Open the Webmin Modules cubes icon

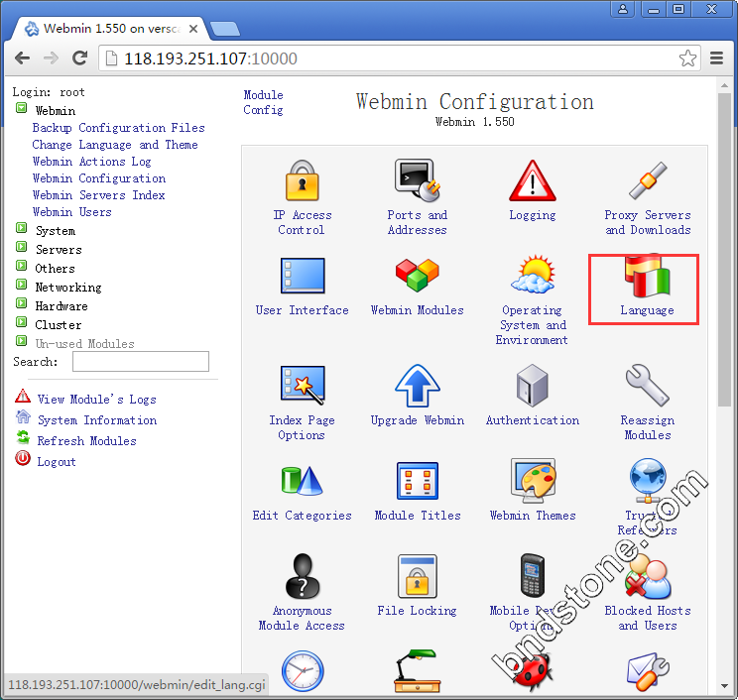pos(417,275)
